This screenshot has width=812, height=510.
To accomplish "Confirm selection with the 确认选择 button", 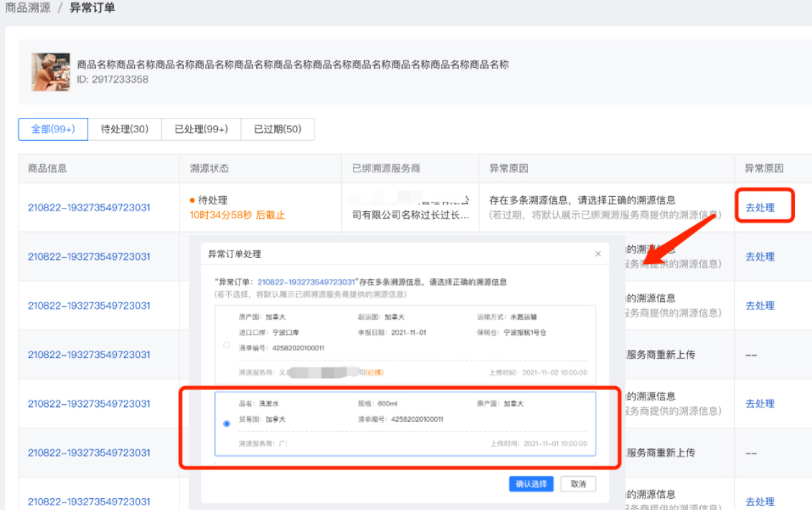I will (530, 484).
